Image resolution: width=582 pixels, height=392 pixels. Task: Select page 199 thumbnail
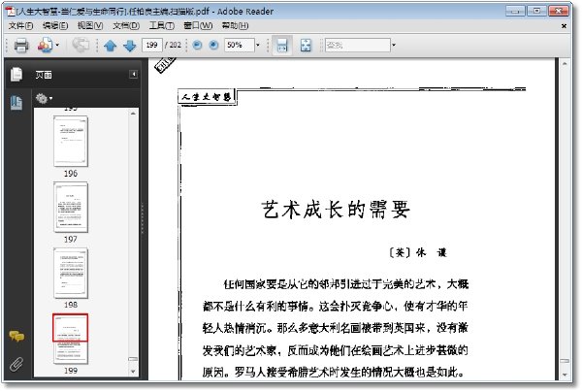tap(71, 340)
